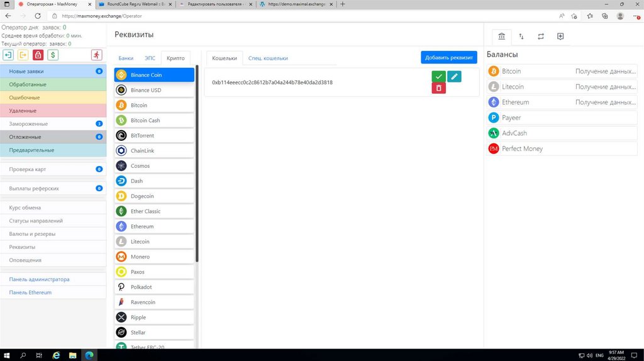Select Dogecoin in the crypto list

[x=154, y=196]
